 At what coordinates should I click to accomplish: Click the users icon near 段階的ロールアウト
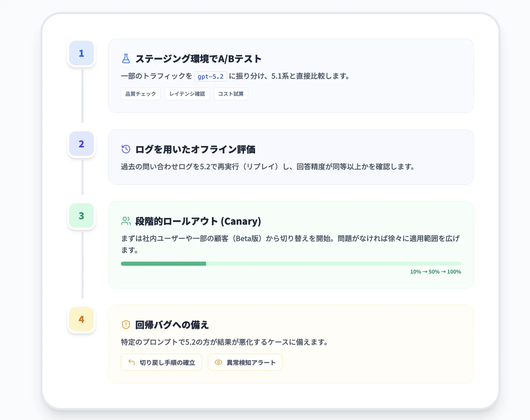126,221
